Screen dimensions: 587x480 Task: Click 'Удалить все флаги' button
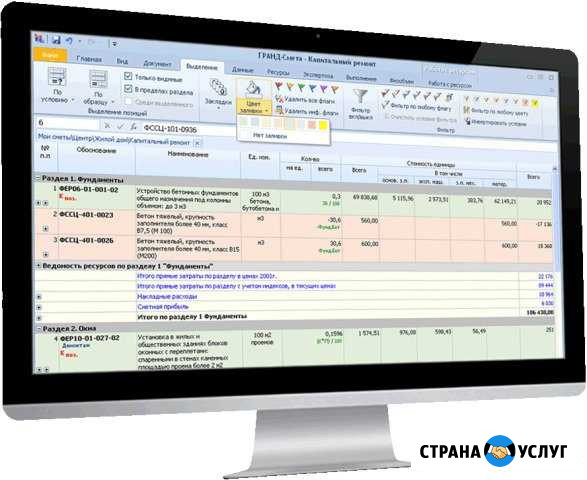304,100
